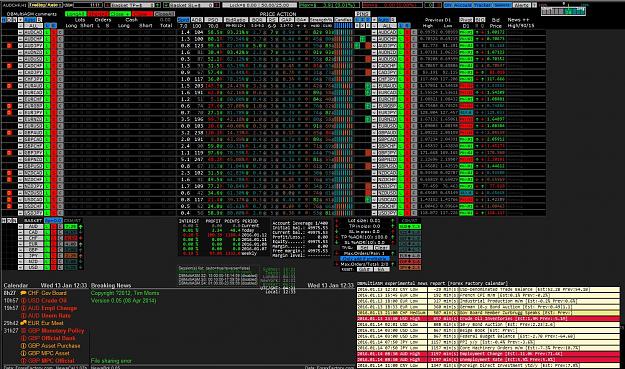Screen dimensions: 625x369
Task: Click the up arrow next to Lot size
Action: (x=393, y=220)
